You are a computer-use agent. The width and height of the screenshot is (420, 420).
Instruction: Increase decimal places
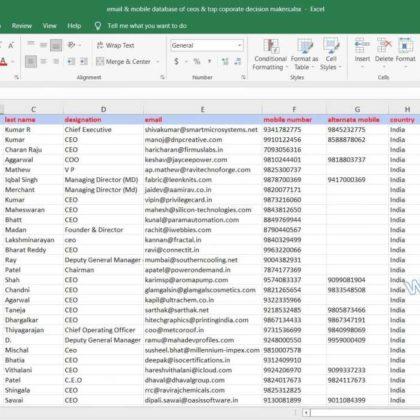tap(225, 61)
